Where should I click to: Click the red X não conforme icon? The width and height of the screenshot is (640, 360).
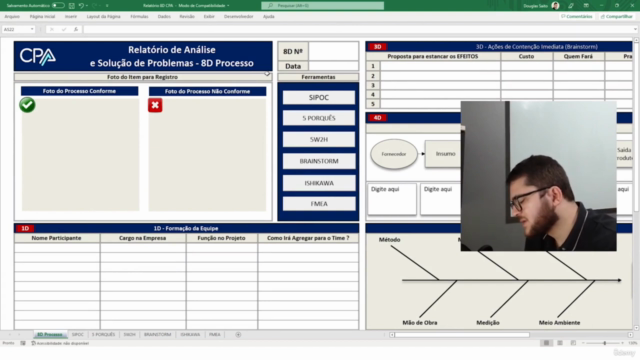pyautogui.click(x=155, y=105)
